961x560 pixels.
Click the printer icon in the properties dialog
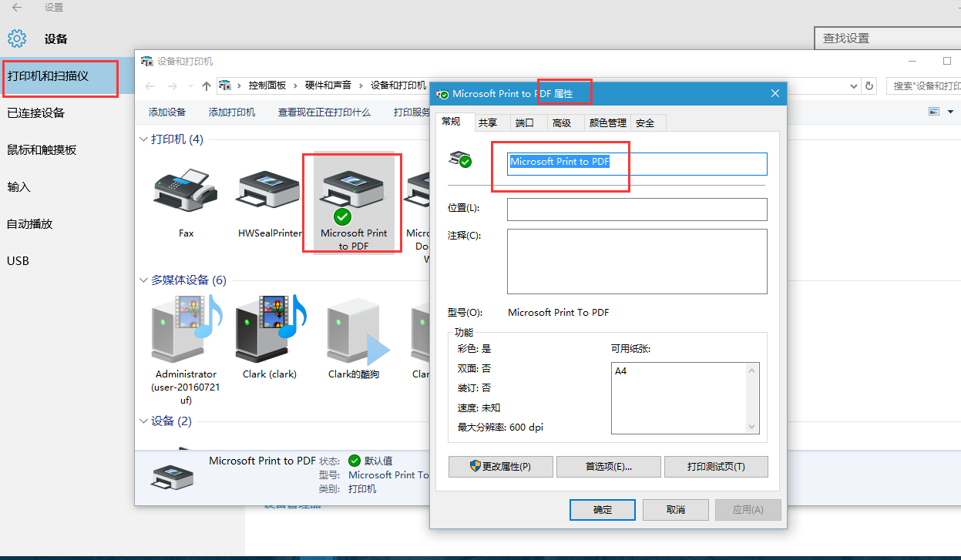460,159
